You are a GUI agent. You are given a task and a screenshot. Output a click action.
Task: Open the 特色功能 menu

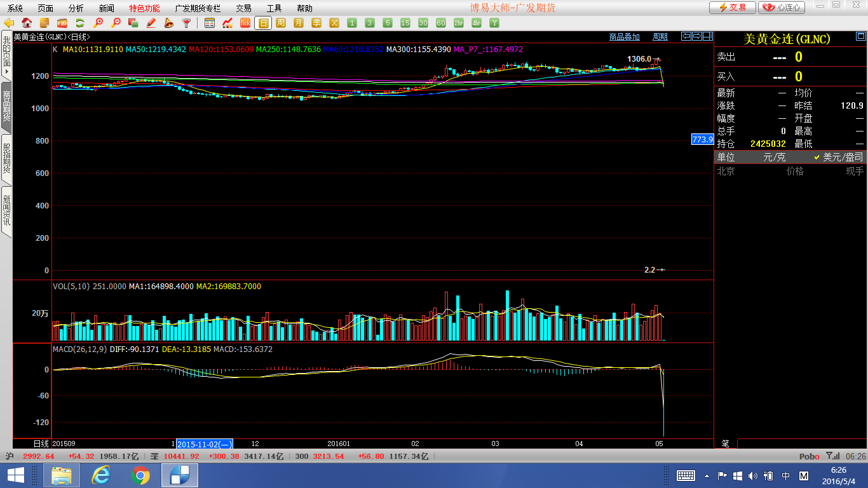pyautogui.click(x=144, y=8)
